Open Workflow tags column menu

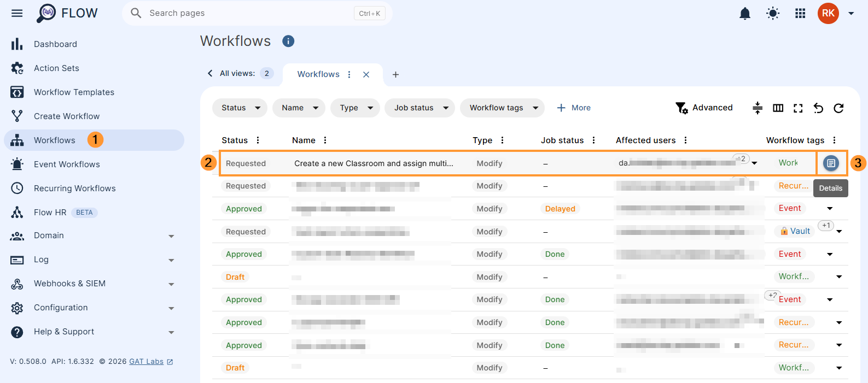click(x=834, y=140)
